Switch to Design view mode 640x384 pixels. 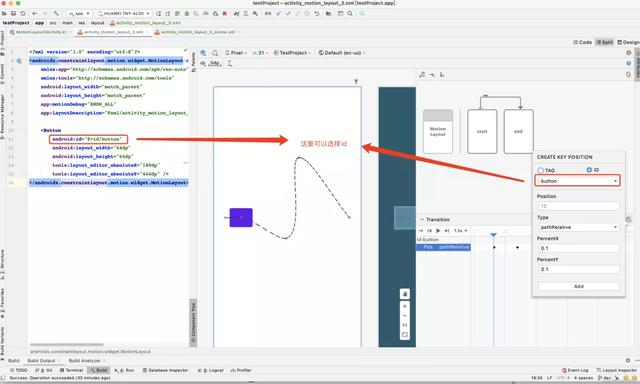click(x=628, y=42)
